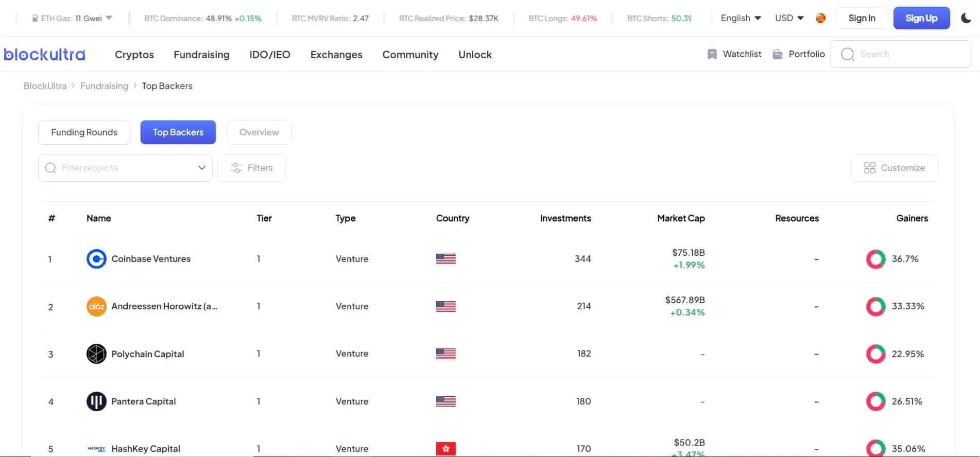Screen dimensions: 980x457
Task: Go to Fundraising breadcrumb link
Action: pyautogui.click(x=104, y=86)
